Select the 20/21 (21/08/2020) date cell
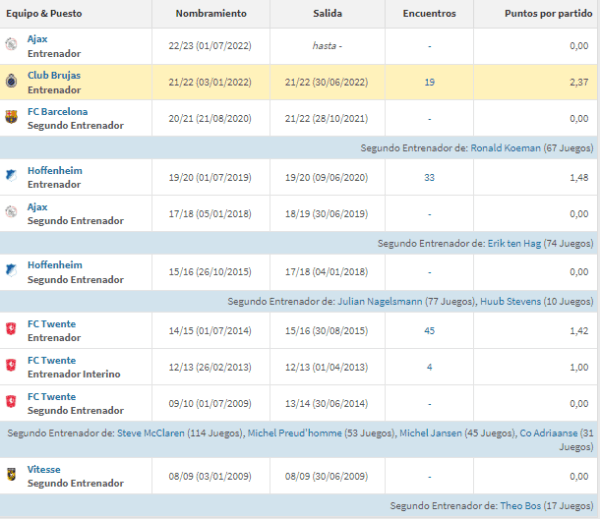The height and width of the screenshot is (519, 600). (x=210, y=119)
